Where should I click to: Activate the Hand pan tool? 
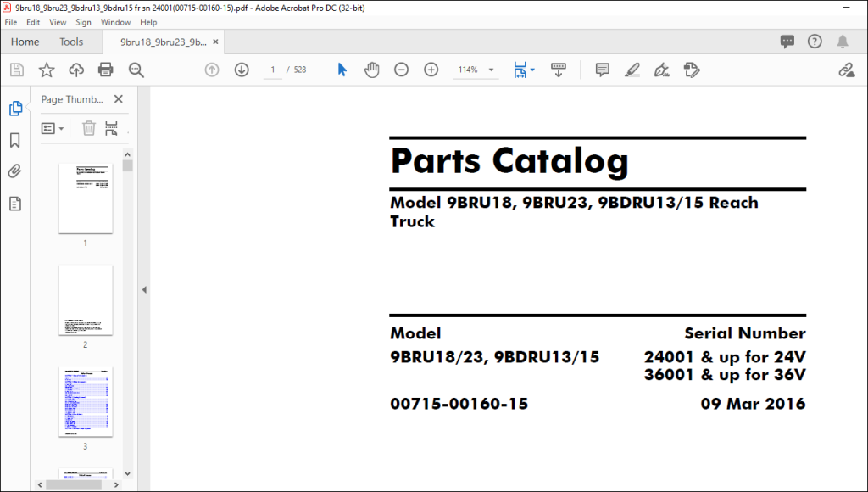click(371, 70)
